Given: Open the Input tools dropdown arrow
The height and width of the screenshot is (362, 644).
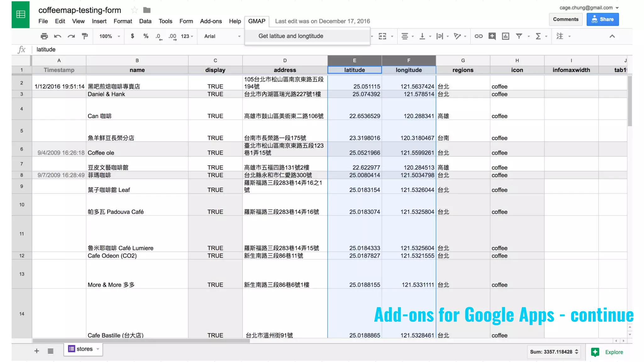Looking at the screenshot, I should pyautogui.click(x=569, y=36).
